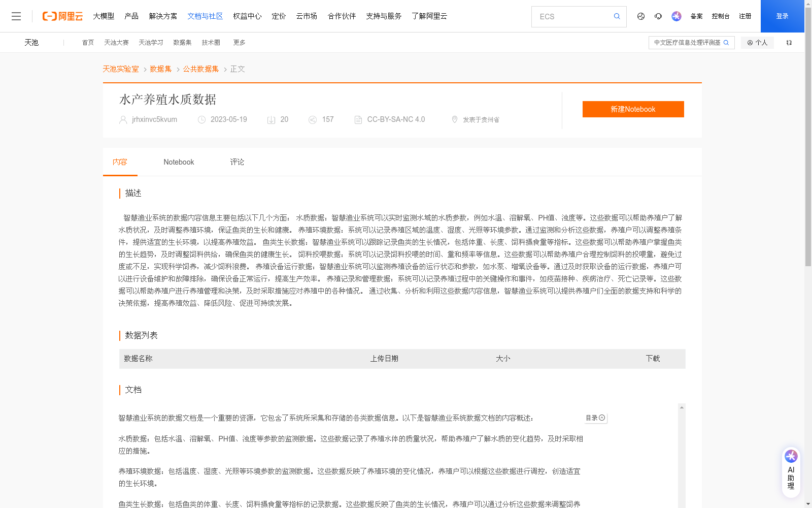Click the 天池 brand title
Screen dimensions: 812x508
[x=31, y=43]
